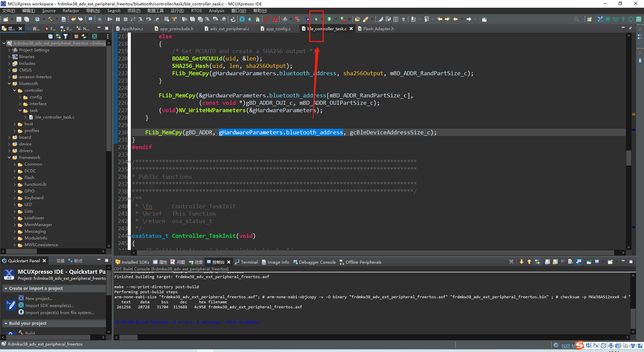Switch to AppMain.c editor tab
The height and width of the screenshot is (352, 644).
[x=130, y=29]
